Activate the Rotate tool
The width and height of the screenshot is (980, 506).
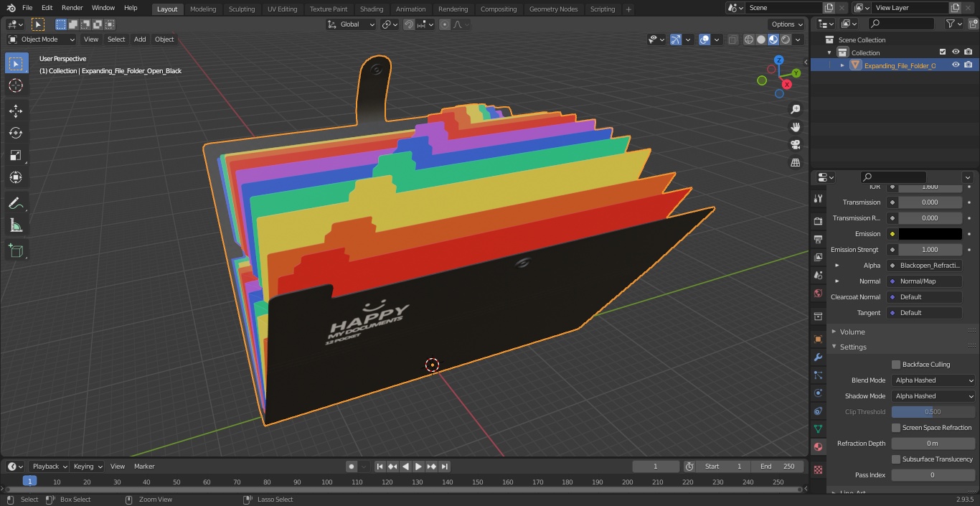(x=16, y=133)
